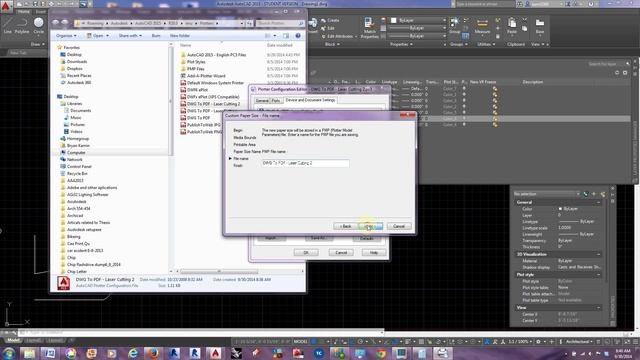Select 'AutoCAD 2015 - English PC3 Files' folder
Image resolution: width=640 pixels, height=360 pixels.
(216, 55)
